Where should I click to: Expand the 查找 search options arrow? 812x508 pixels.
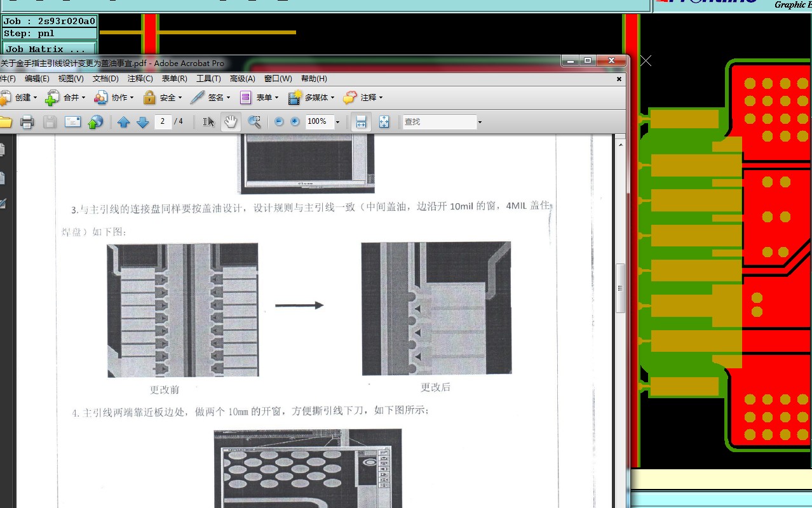tap(480, 122)
